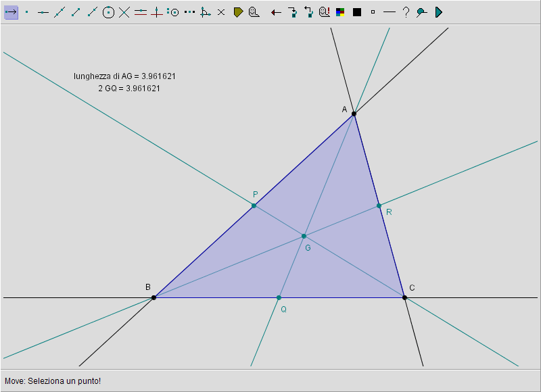Viewport: 541px width, 392px height.
Task: Toggle the show-hidden ghost with exclamation mark
Action: (325, 12)
